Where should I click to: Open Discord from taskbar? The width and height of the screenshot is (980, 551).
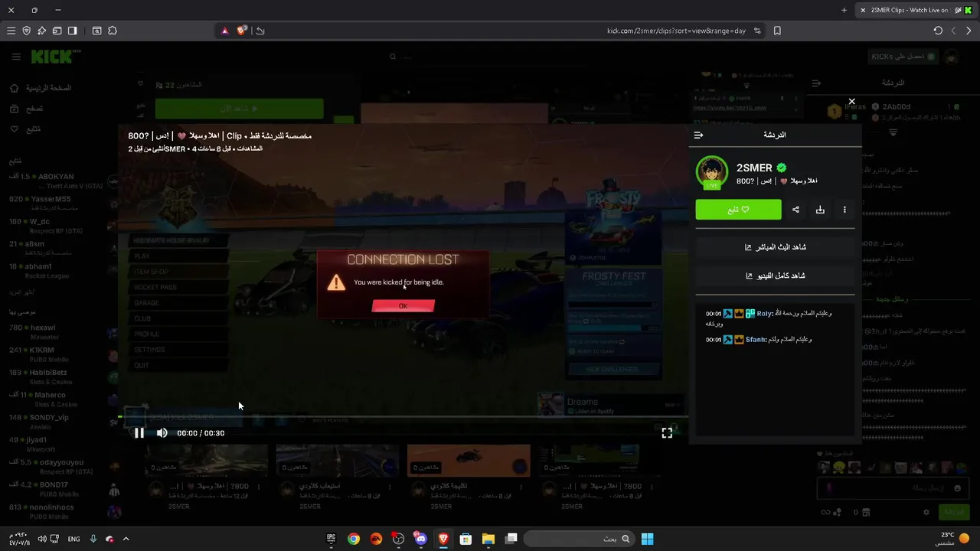(x=420, y=539)
